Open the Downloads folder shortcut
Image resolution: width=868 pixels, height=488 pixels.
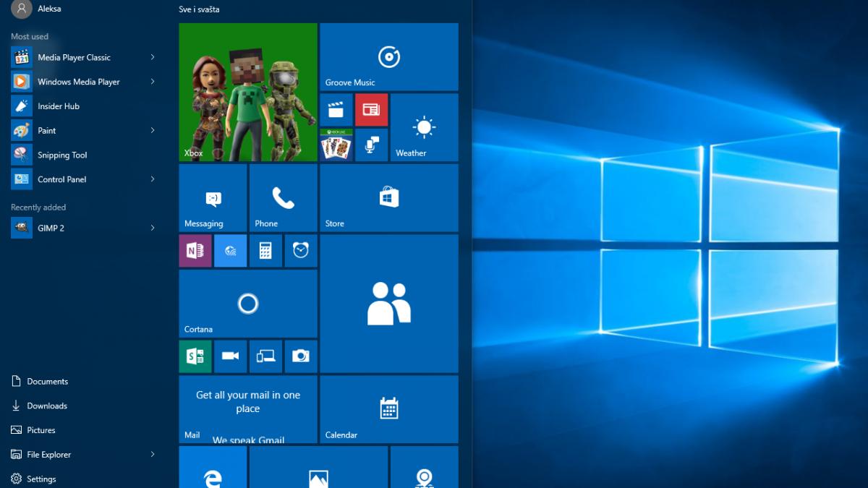pos(47,406)
